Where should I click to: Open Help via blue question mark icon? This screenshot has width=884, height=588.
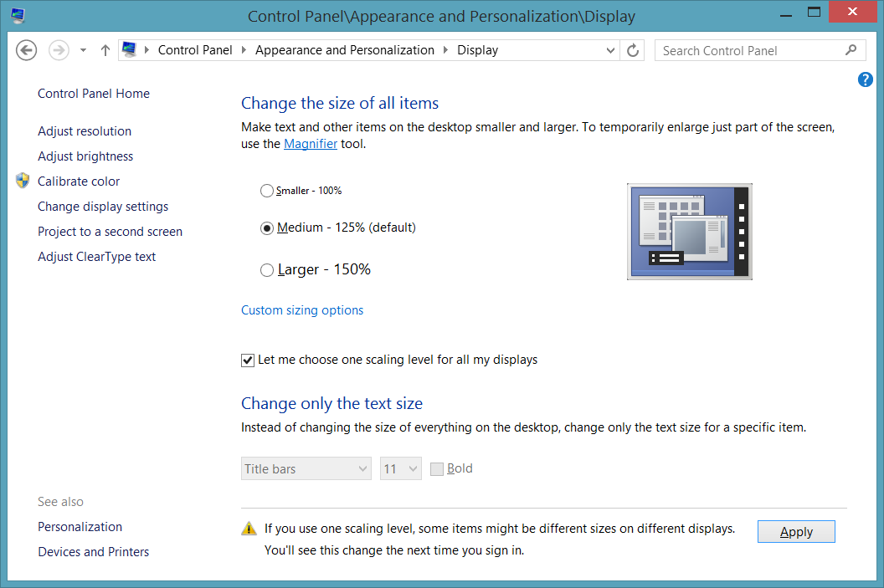tap(866, 79)
